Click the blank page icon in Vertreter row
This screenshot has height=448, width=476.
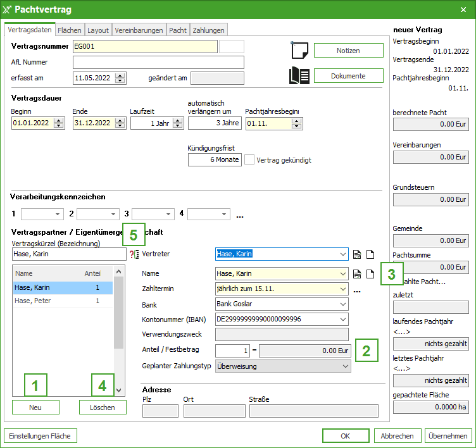point(371,254)
